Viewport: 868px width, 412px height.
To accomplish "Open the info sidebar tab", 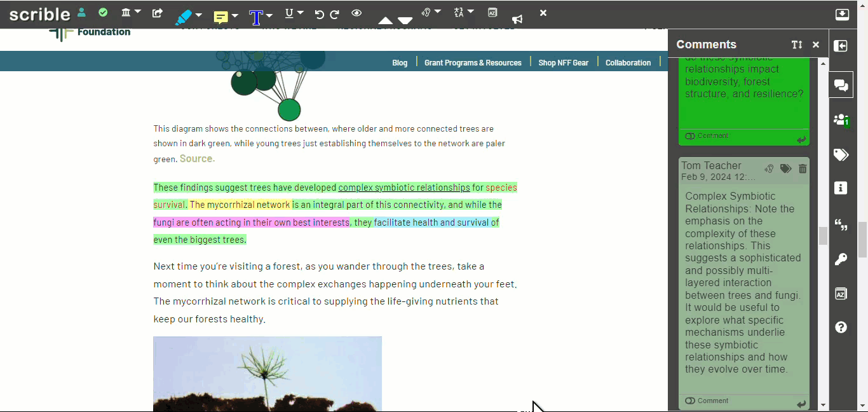I will (841, 188).
